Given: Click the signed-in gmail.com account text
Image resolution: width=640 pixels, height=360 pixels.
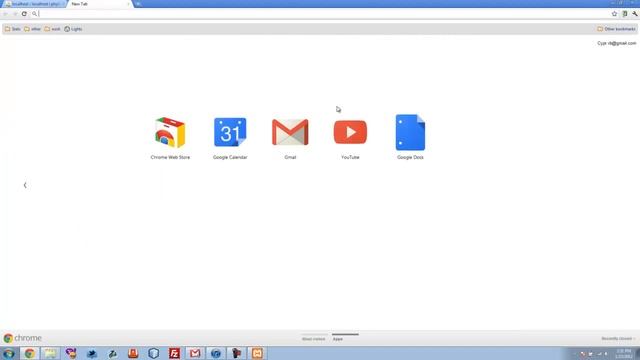Looking at the screenshot, I should 617,43.
